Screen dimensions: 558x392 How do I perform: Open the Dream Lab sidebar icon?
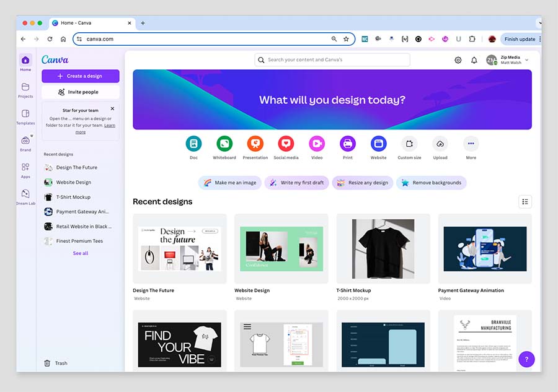coord(25,194)
